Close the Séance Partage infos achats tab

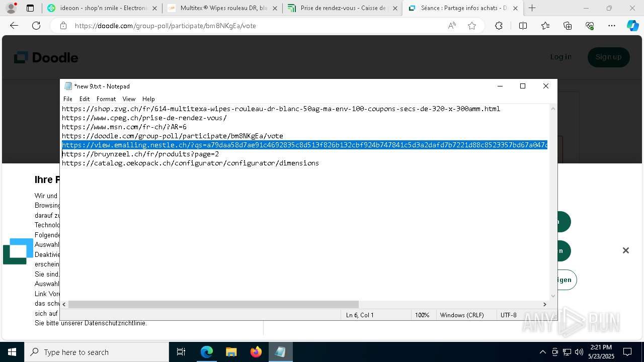pos(515,8)
